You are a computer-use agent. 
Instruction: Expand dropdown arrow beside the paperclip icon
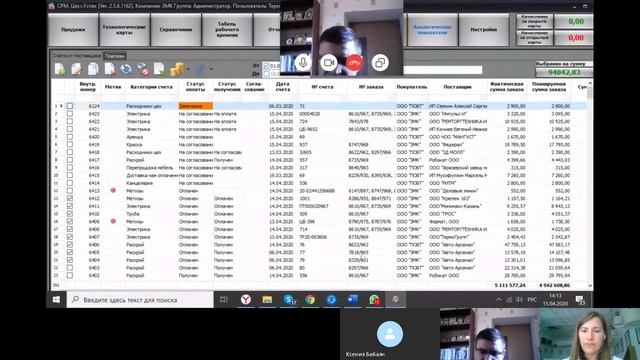tap(211, 69)
